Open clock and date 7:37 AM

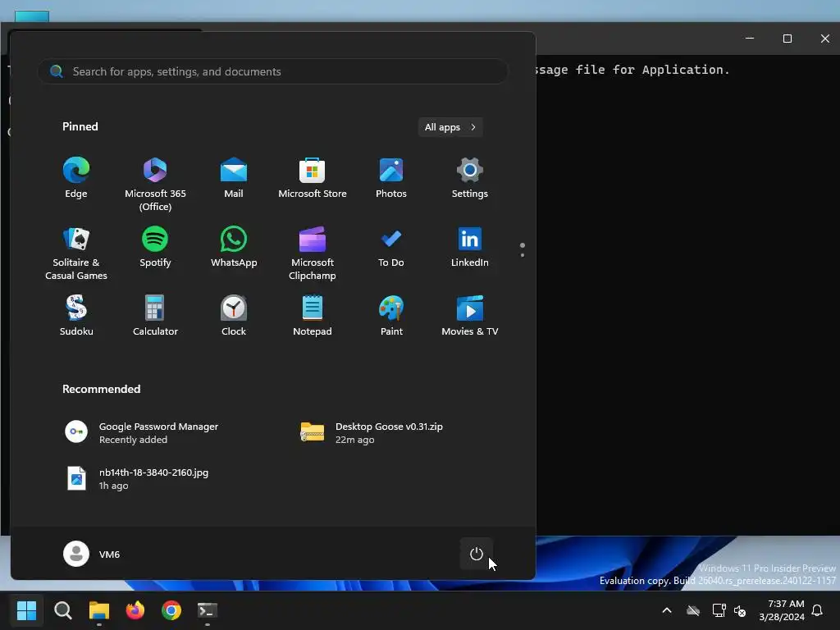(782, 610)
